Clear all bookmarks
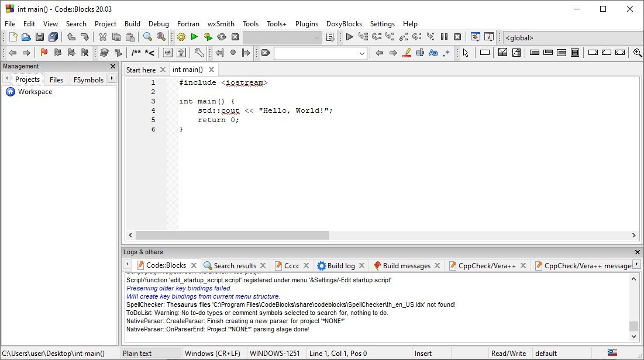 click(x=85, y=53)
